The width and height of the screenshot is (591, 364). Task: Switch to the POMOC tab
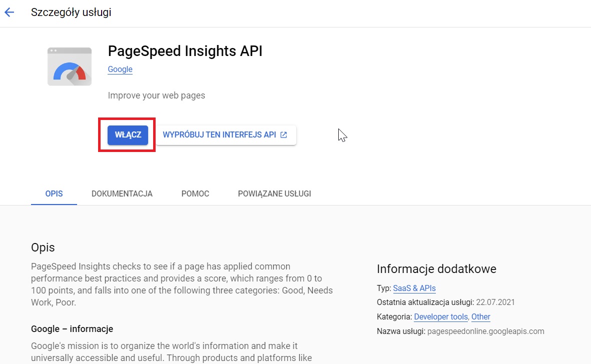[x=195, y=193]
